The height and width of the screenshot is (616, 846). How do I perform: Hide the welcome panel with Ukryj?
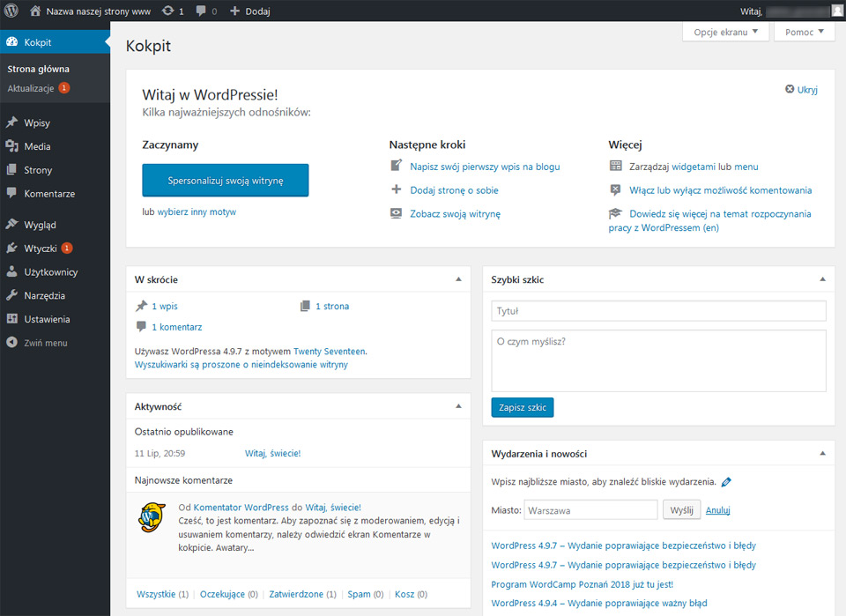pyautogui.click(x=801, y=90)
